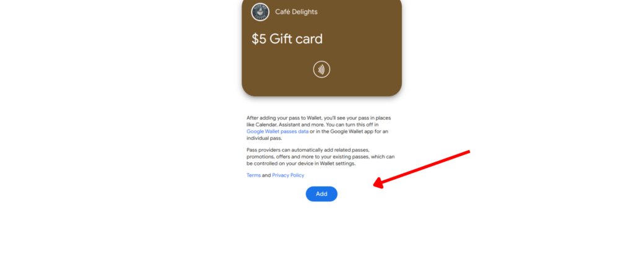The image size is (644, 272).
Task: Tap the contactless NFC symbol on card
Action: (x=321, y=69)
